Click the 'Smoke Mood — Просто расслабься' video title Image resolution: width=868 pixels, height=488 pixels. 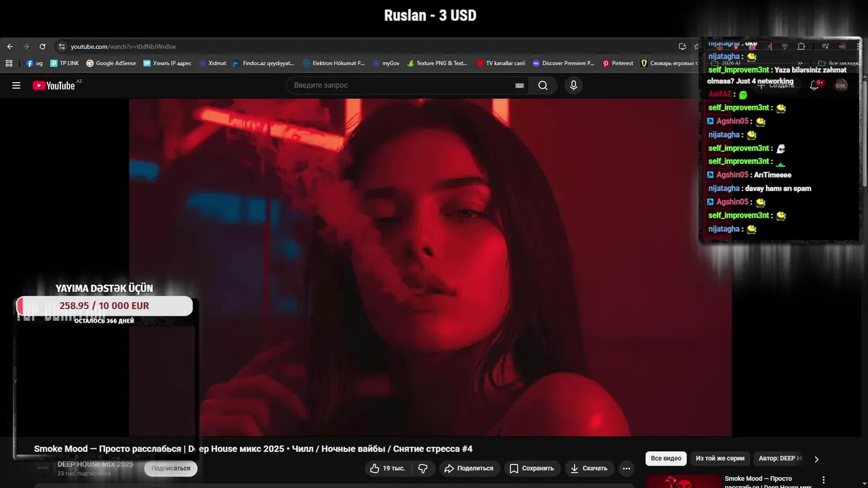tap(253, 449)
